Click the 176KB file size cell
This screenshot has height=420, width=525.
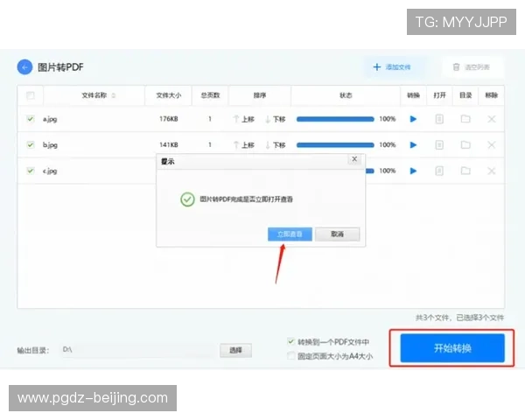pyautogui.click(x=168, y=119)
